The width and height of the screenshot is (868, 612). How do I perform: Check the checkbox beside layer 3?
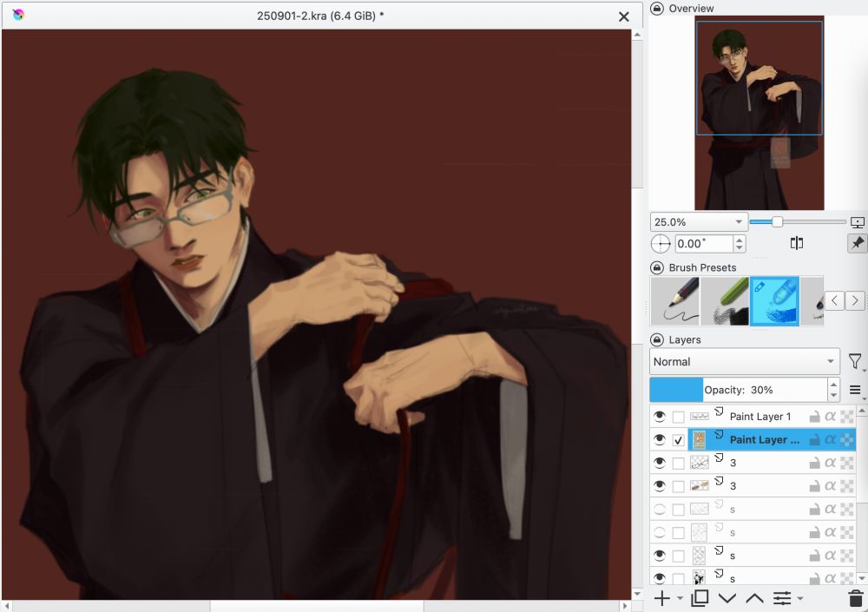point(678,463)
